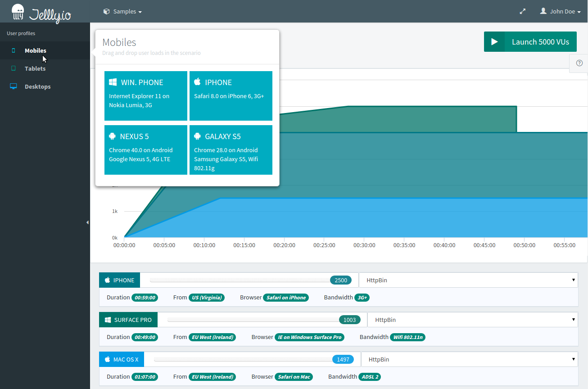Choose the Galaxy S5 profile tile
Viewport: 588px width, 389px height.
(231, 150)
